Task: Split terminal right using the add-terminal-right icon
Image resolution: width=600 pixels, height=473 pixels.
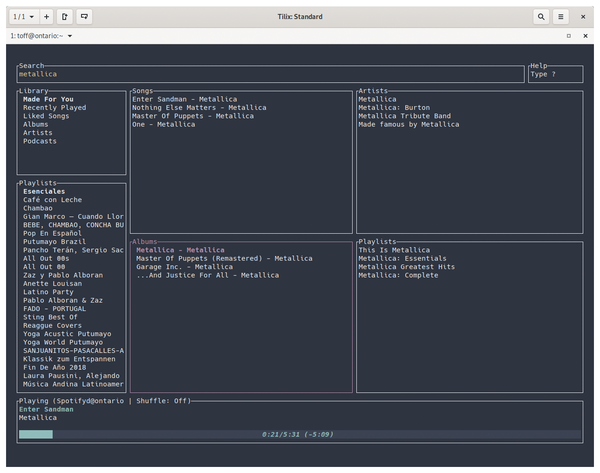Action: pos(65,17)
